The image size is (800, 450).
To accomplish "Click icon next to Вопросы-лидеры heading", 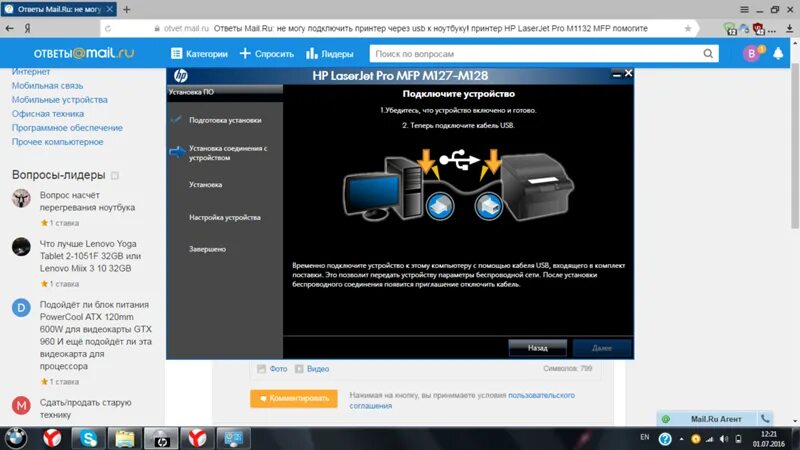I will click(115, 176).
